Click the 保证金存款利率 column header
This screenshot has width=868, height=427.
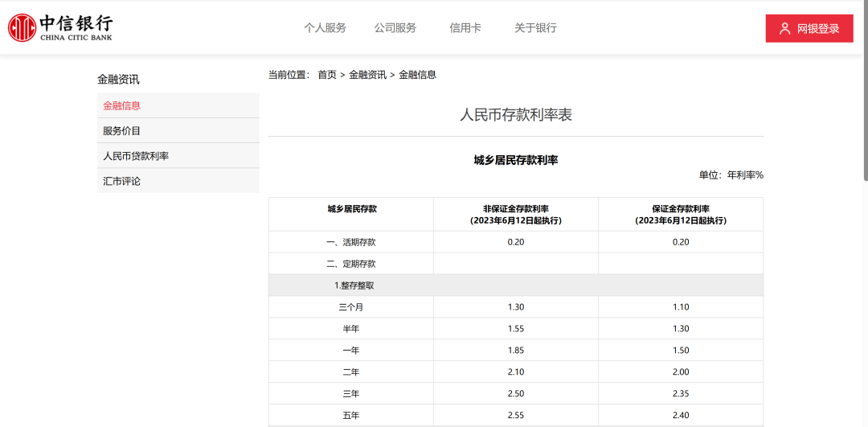point(681,215)
